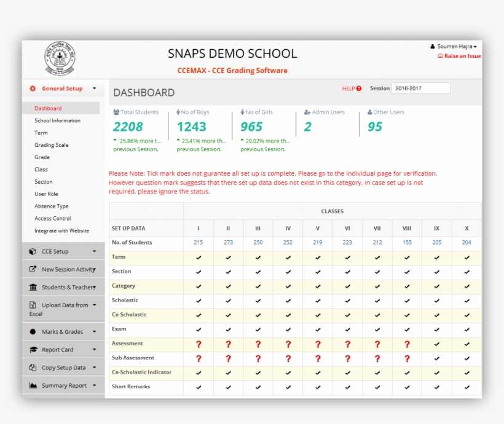
Task: Click the student count 215 for Class I
Action: [198, 242]
